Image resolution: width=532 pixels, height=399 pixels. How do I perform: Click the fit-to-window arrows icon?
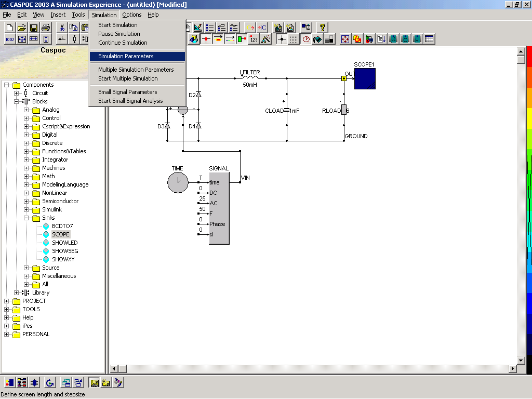(x=22, y=39)
